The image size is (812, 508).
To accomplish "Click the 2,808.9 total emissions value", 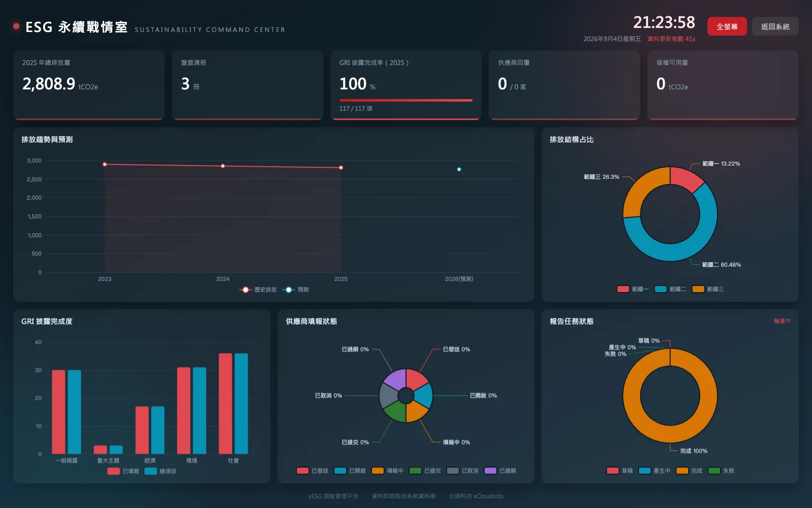I will coord(49,84).
